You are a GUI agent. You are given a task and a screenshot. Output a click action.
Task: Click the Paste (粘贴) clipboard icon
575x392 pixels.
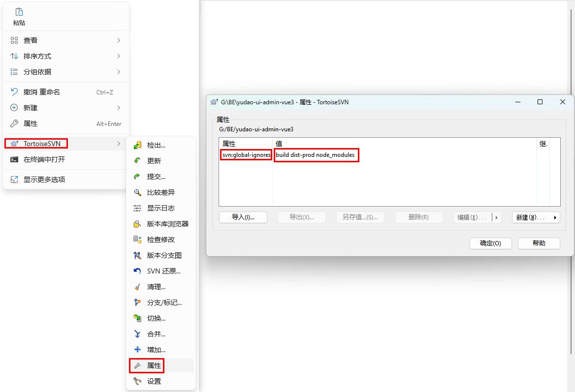(x=19, y=12)
